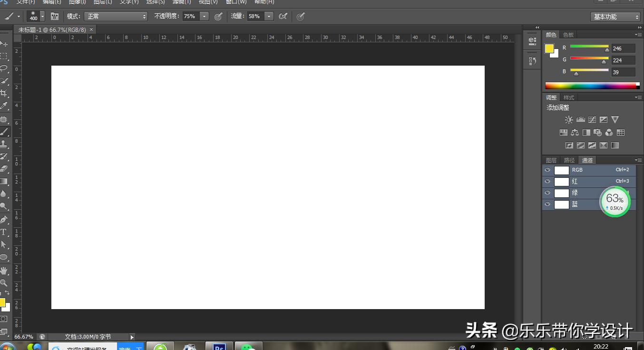Expand the 不透明度 opacity dropdown arrow
Image resolution: width=644 pixels, height=350 pixels.
tap(204, 16)
